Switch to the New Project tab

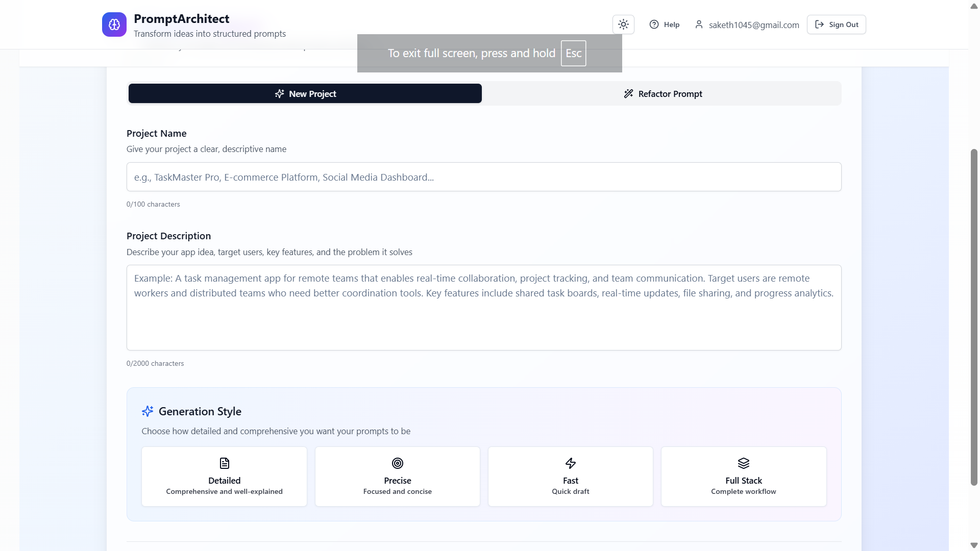coord(305,94)
